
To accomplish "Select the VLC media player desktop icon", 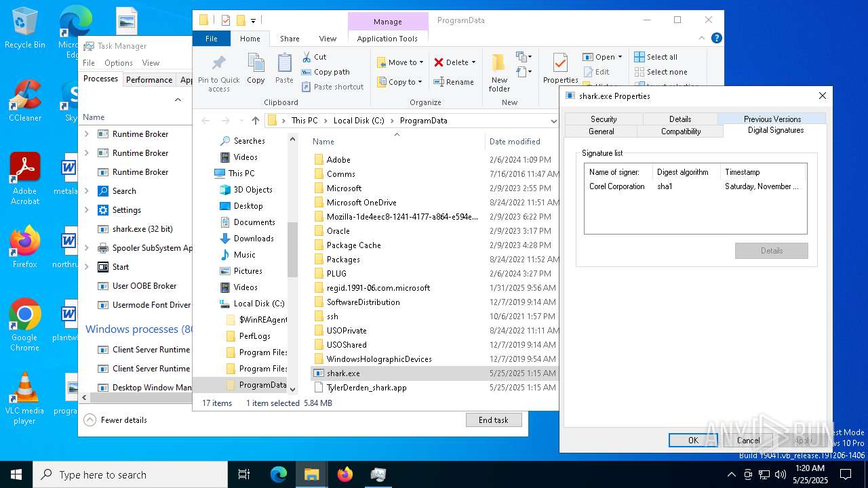I will coord(24,399).
